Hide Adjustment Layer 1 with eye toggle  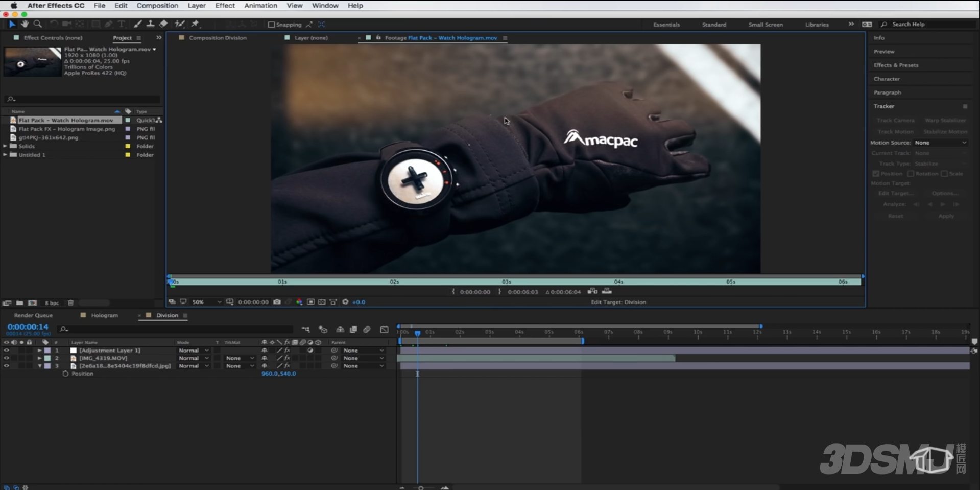point(6,351)
